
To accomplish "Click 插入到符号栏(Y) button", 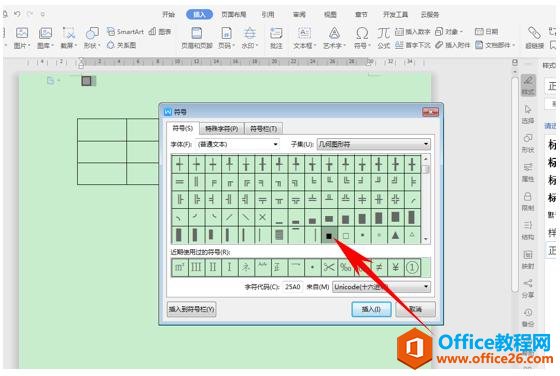I will coord(191,309).
